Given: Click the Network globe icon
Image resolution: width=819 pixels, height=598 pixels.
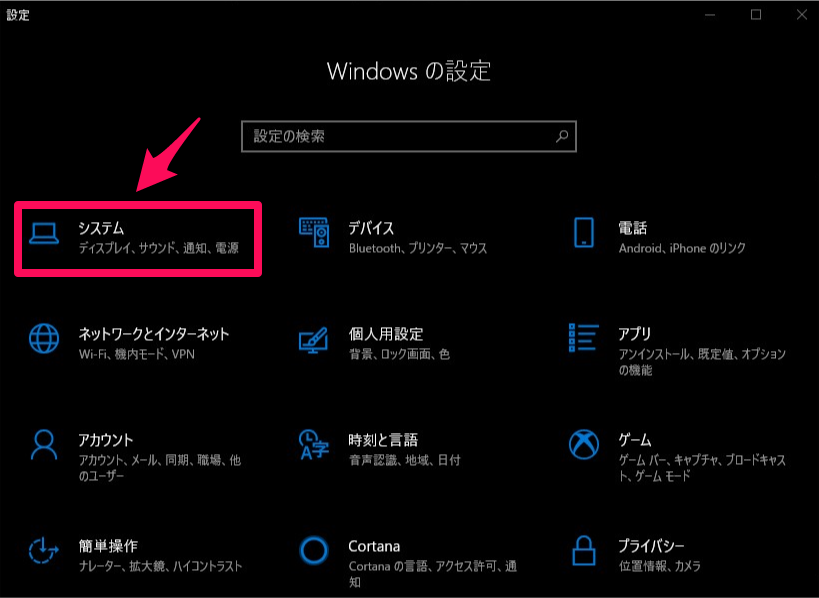Looking at the screenshot, I should [44, 338].
